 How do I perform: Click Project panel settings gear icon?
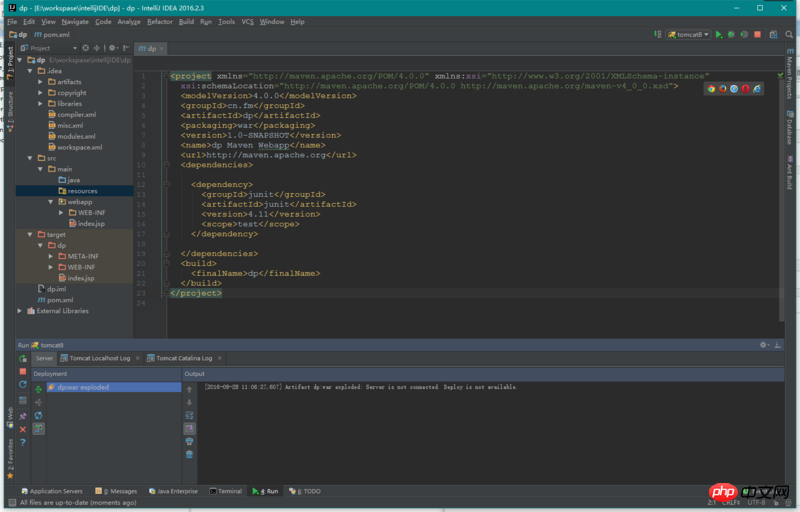pyautogui.click(x=112, y=48)
